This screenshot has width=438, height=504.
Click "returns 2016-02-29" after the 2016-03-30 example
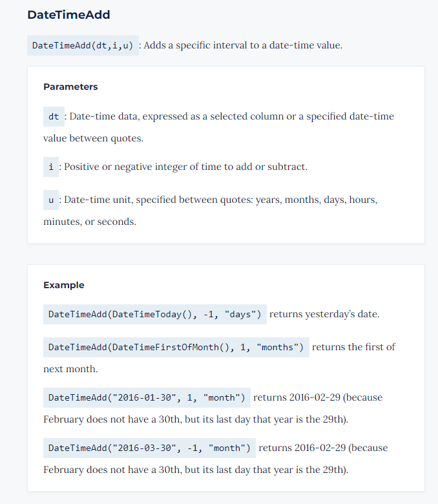pyautogui.click(x=300, y=448)
